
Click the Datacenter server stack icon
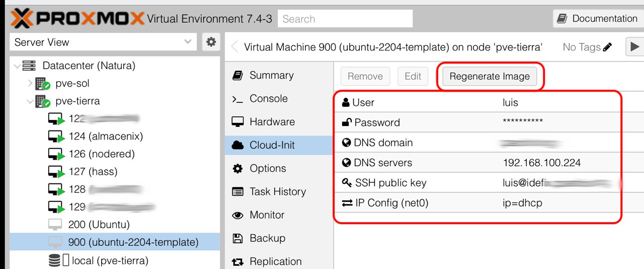tap(30, 66)
